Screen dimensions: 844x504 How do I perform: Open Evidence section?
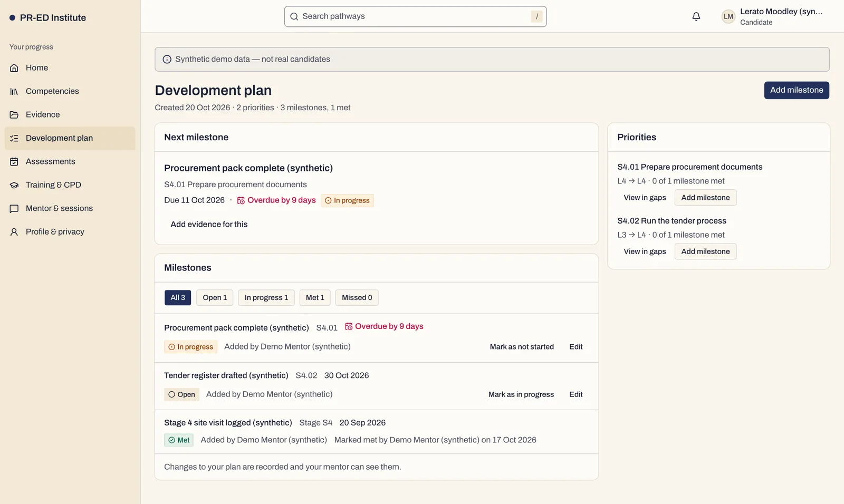pos(70,114)
